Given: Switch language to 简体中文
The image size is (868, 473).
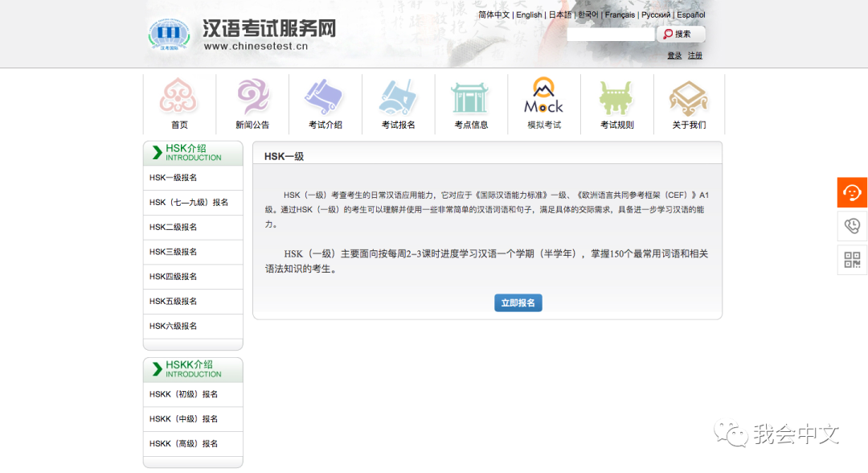Looking at the screenshot, I should [493, 15].
